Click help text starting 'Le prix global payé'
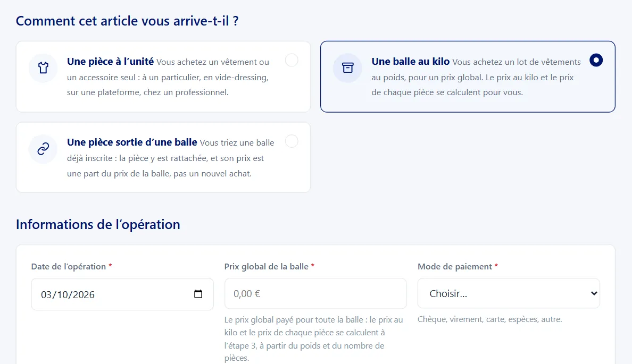 pyautogui.click(x=313, y=338)
